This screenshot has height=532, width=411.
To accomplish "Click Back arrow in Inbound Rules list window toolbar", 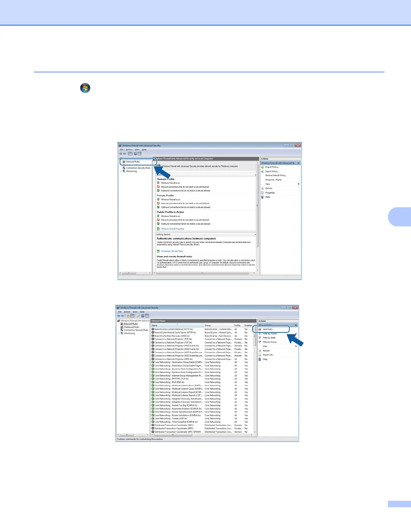I will (119, 316).
